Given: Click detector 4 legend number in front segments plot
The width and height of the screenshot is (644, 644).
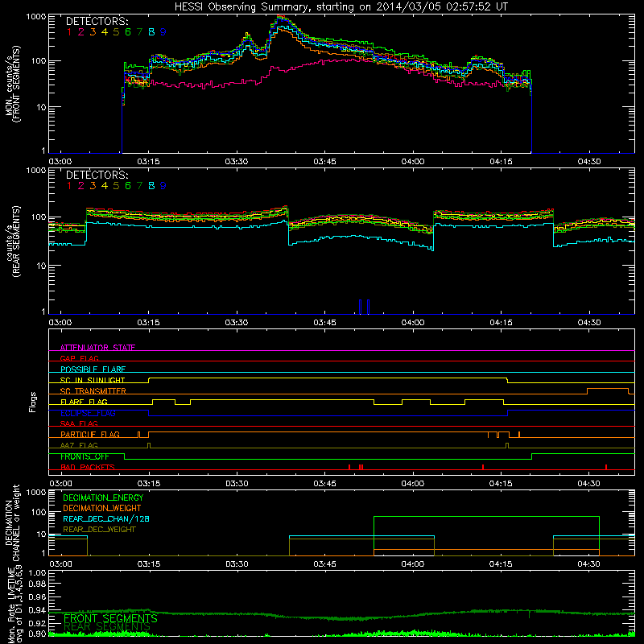Looking at the screenshot, I should 105,32.
